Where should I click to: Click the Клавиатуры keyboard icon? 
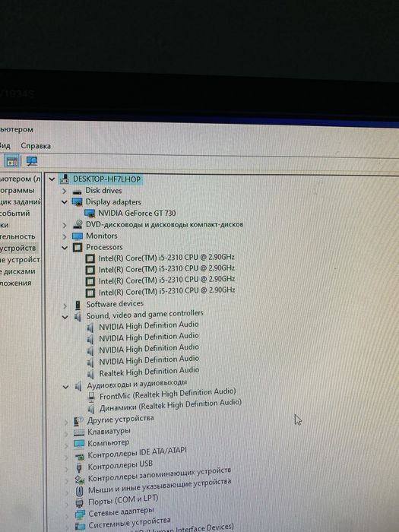click(x=79, y=433)
